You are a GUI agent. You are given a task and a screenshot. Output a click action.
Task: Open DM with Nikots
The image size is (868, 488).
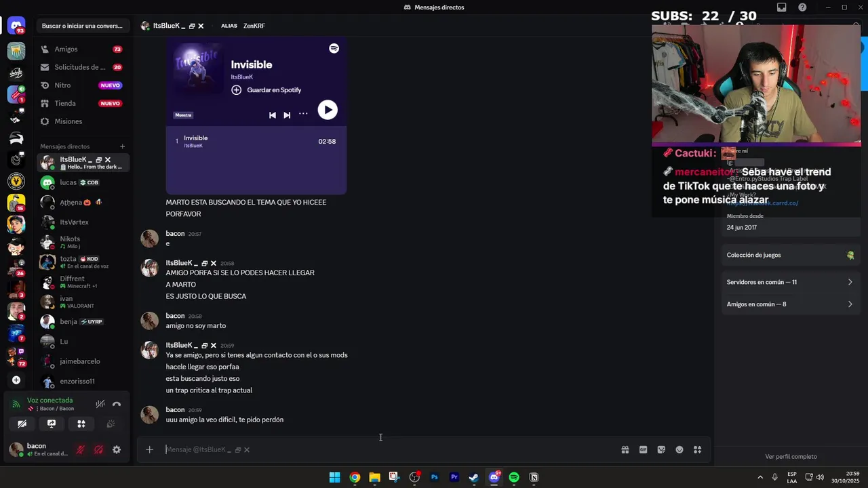pyautogui.click(x=83, y=242)
